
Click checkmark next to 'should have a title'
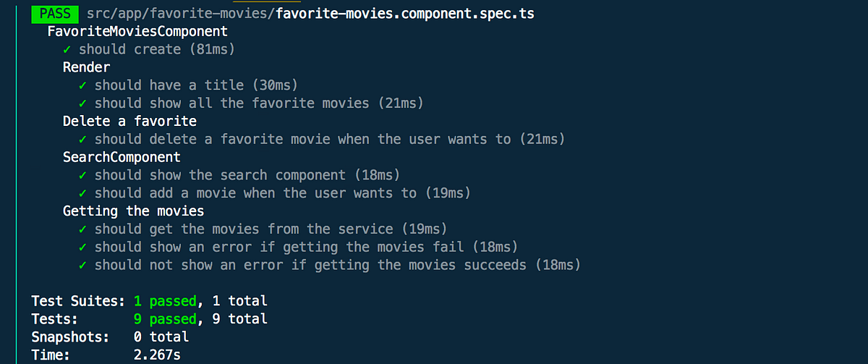tap(83, 85)
